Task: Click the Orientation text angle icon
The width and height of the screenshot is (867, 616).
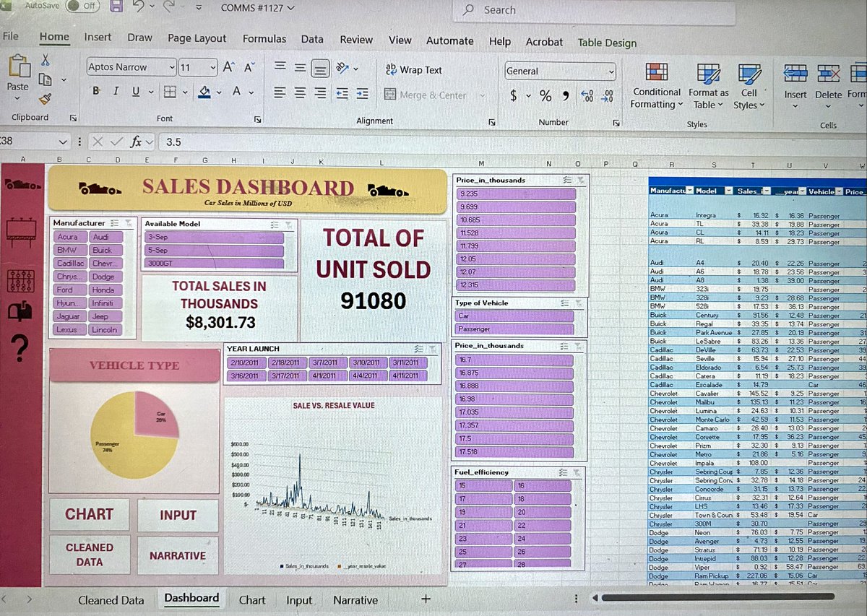Action: (x=343, y=69)
